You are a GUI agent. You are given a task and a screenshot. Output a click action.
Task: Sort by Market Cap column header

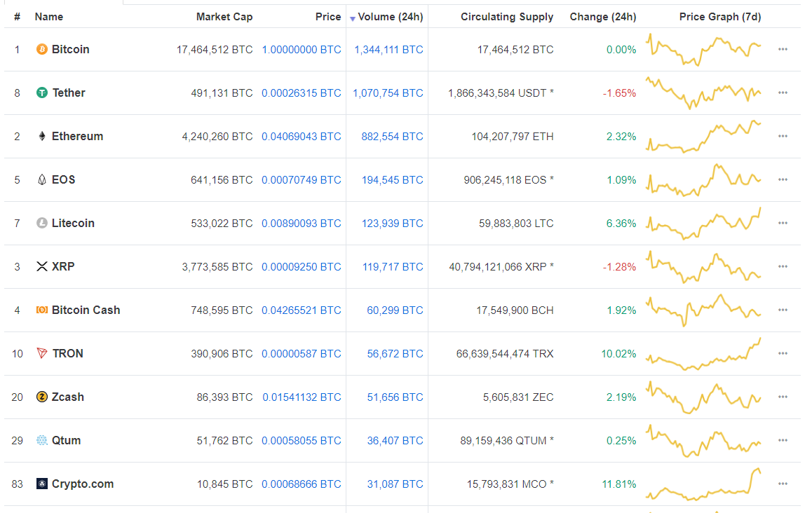(224, 17)
